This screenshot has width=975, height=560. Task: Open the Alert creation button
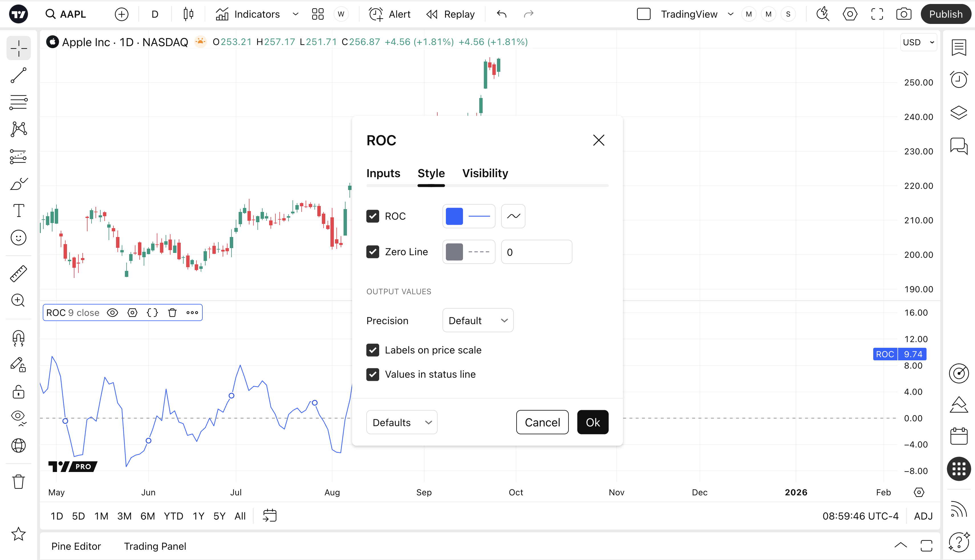click(389, 14)
